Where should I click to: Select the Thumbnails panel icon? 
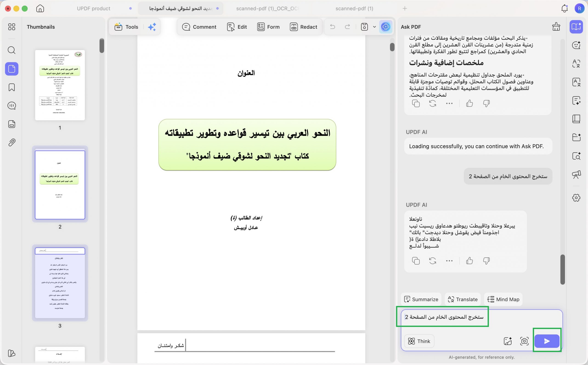pos(11,69)
